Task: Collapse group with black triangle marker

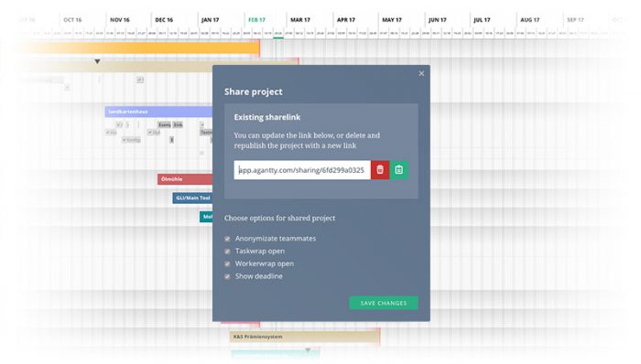Action: (97, 61)
